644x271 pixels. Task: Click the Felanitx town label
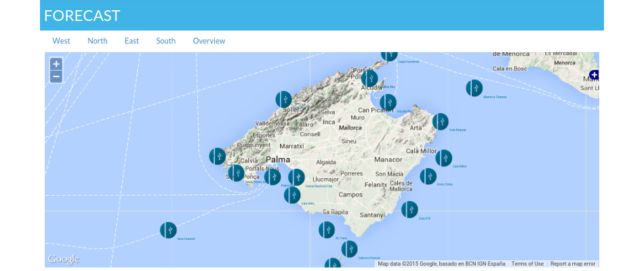[376, 185]
